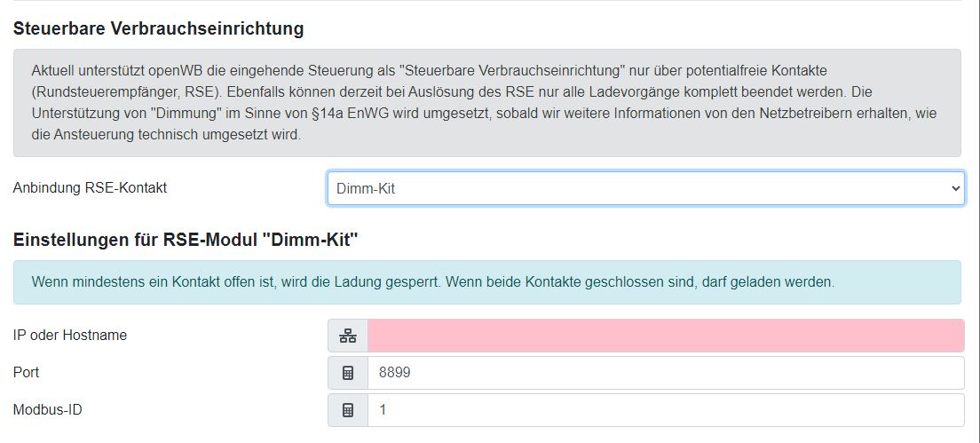Select the Modbus-ID input with value 1
This screenshot has width=980, height=443.
coord(665,410)
